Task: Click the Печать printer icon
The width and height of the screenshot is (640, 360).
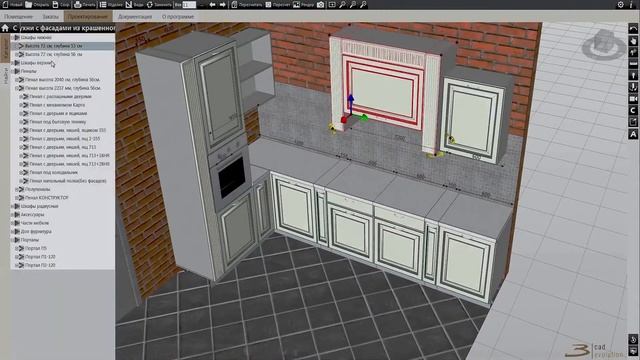Action: 78,4
